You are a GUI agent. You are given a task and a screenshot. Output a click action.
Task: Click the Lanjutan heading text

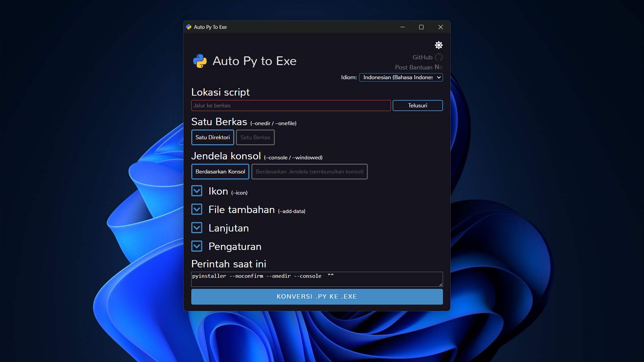[229, 228]
